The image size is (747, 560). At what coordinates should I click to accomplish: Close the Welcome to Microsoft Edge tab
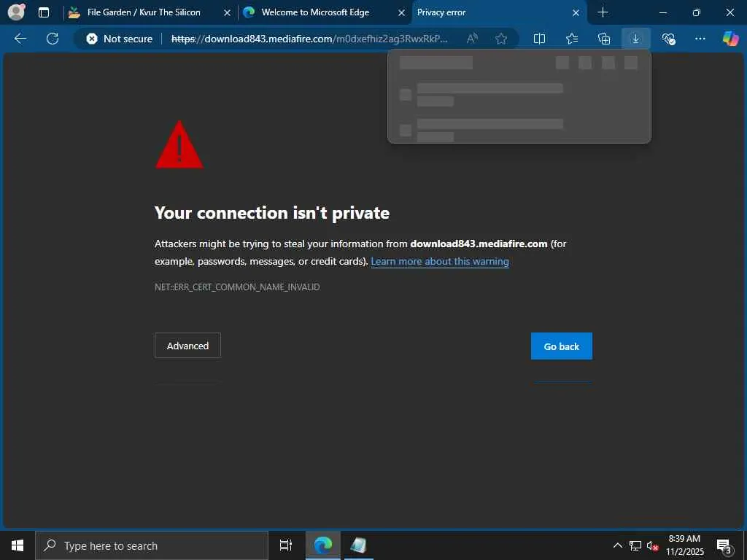point(402,13)
